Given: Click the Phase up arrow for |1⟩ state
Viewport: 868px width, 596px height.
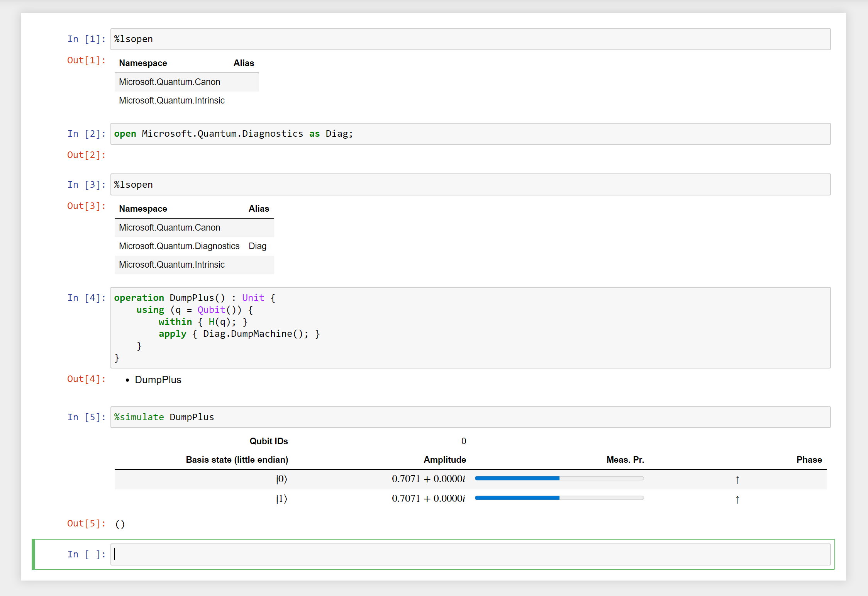Looking at the screenshot, I should coord(738,499).
